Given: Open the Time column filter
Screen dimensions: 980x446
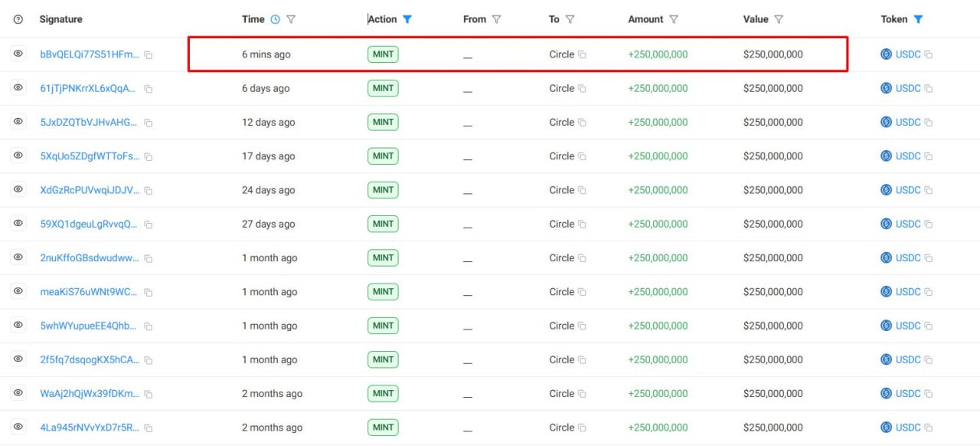Looking at the screenshot, I should coord(291,19).
